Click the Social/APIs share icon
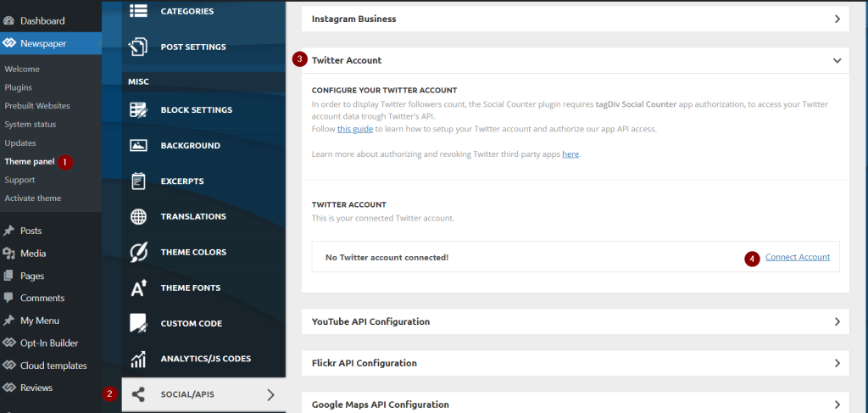 coord(138,394)
